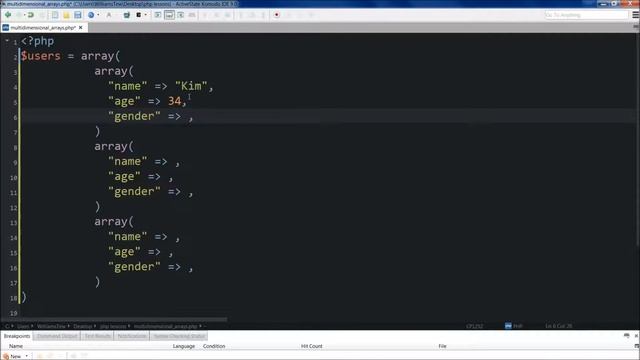Image resolution: width=640 pixels, height=360 pixels.
Task: Sort breakpoints by the Language column
Action: coord(184,346)
